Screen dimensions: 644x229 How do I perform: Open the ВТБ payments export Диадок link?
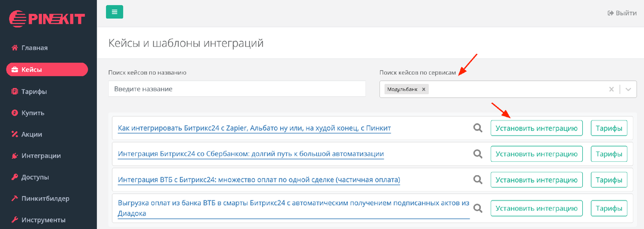pos(294,208)
